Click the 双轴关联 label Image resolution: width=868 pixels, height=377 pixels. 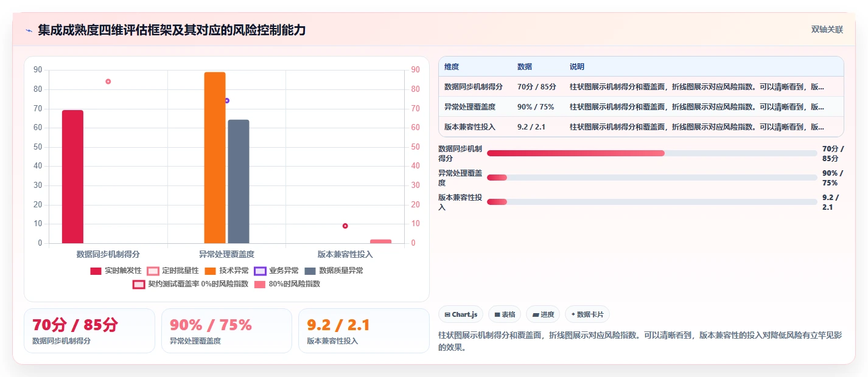coord(827,29)
